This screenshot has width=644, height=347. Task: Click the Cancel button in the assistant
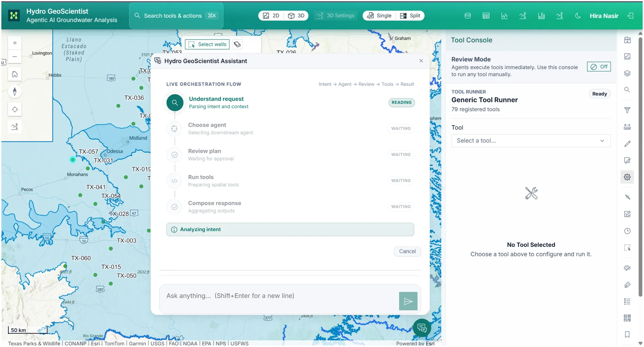tap(407, 252)
